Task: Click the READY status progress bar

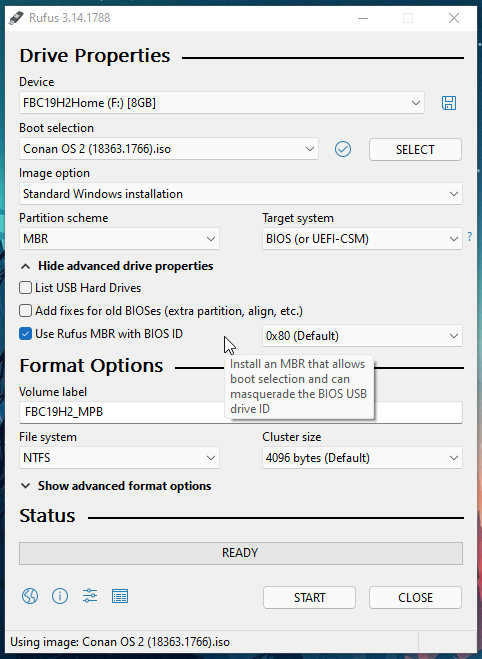Action: pos(241,553)
